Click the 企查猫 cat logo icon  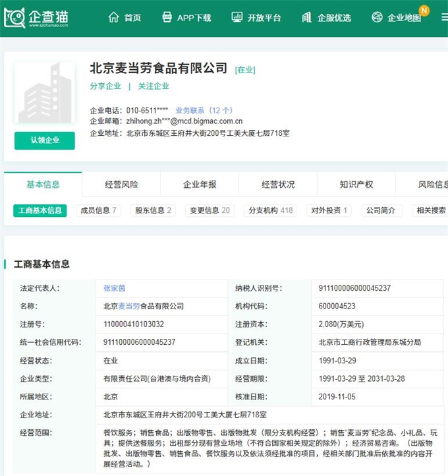click(x=14, y=18)
